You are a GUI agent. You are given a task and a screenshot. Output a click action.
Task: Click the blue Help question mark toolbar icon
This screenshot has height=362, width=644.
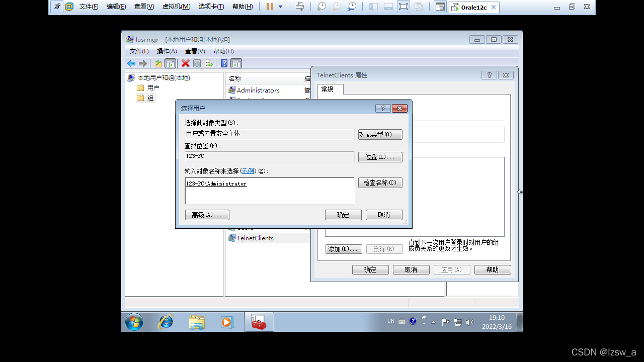224,63
